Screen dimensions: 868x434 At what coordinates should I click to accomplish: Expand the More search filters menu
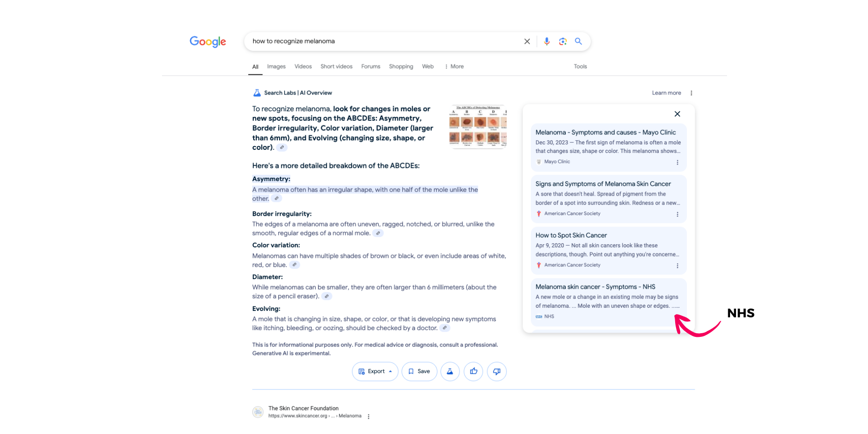(454, 66)
